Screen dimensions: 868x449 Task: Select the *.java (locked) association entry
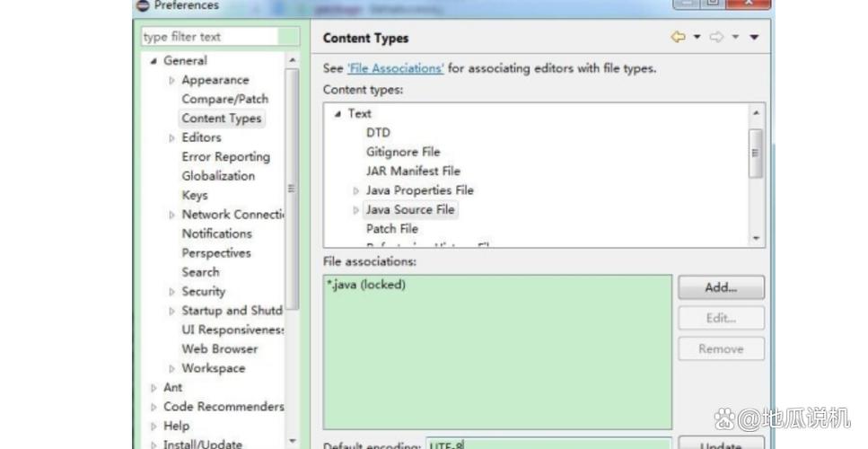366,285
